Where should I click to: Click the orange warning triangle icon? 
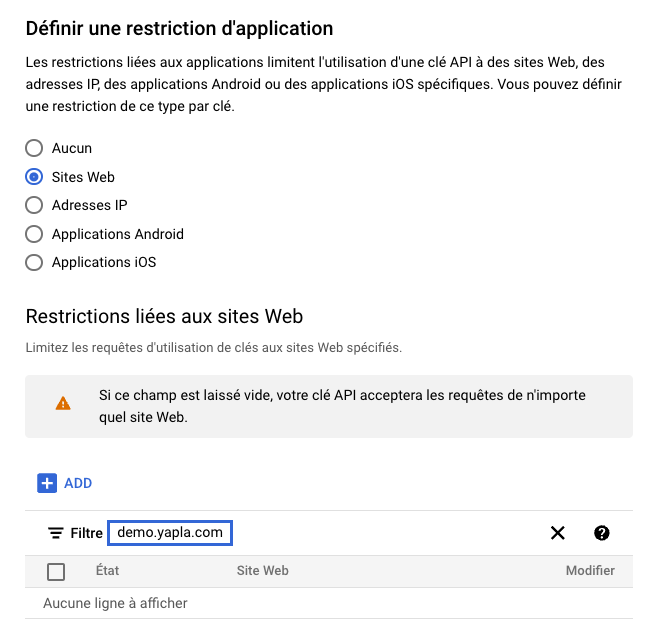click(x=63, y=404)
